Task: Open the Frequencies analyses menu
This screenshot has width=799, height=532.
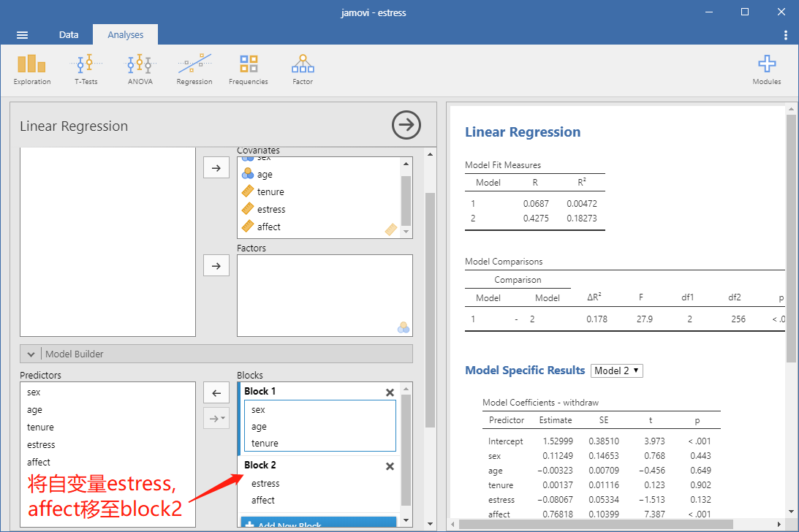Action: (x=248, y=70)
